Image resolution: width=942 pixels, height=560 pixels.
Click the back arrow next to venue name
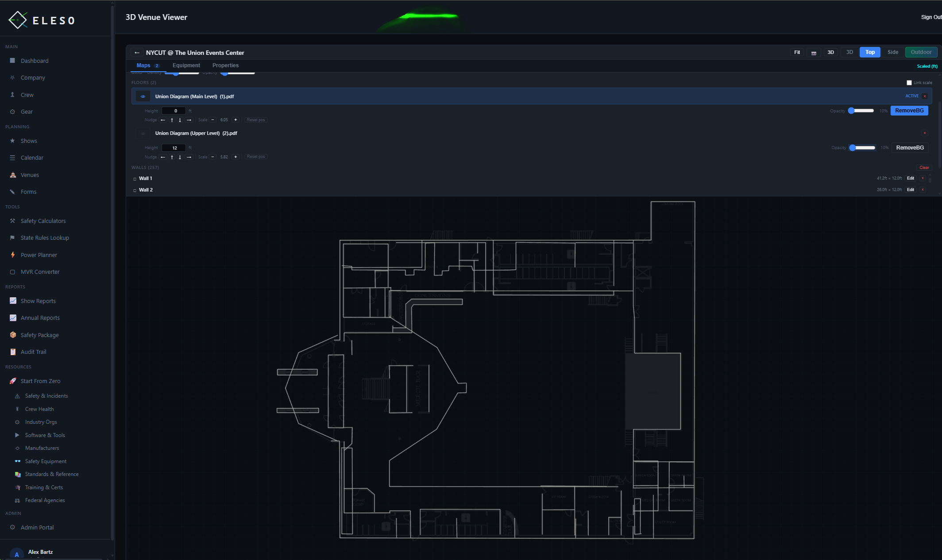(137, 53)
